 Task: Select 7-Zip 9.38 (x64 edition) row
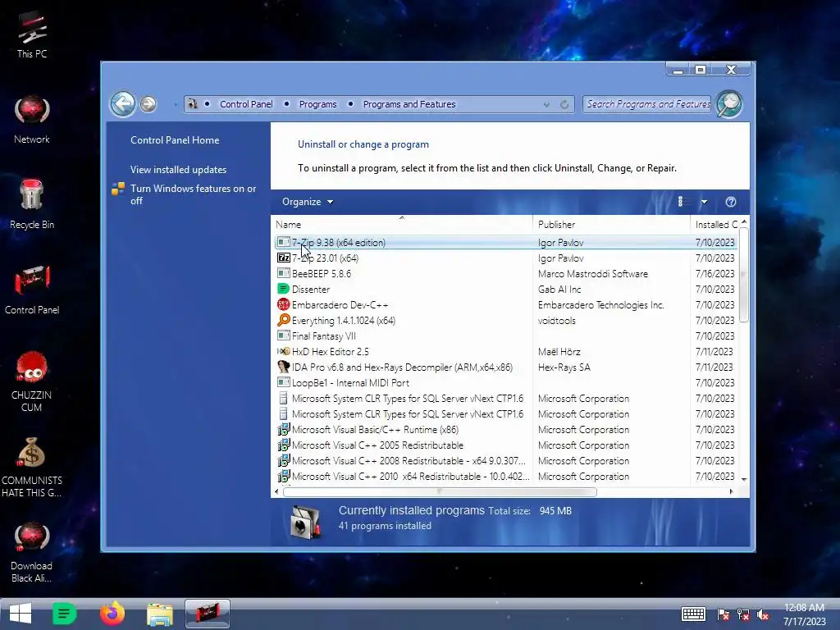(x=505, y=242)
